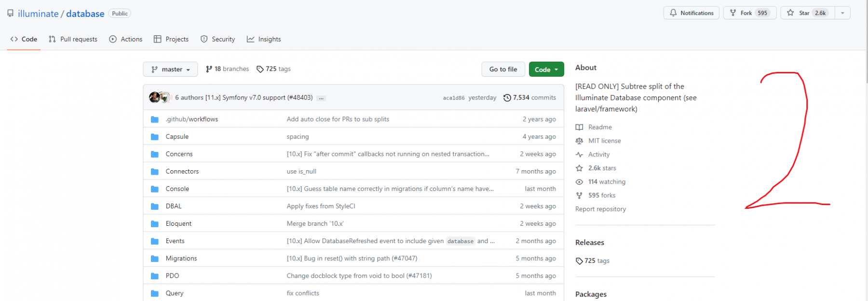Viewport: 868px width, 301px height.
Task: Fork the repository with the Fork button
Action: click(750, 13)
